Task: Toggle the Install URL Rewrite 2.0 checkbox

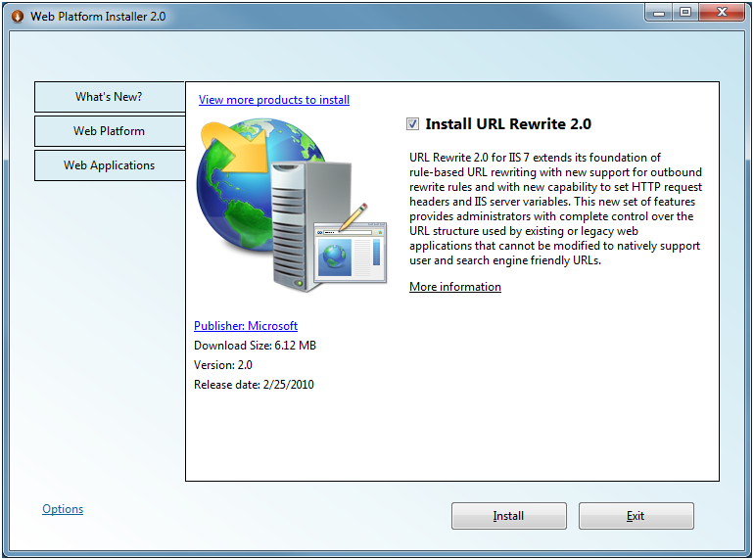Action: coord(412,124)
